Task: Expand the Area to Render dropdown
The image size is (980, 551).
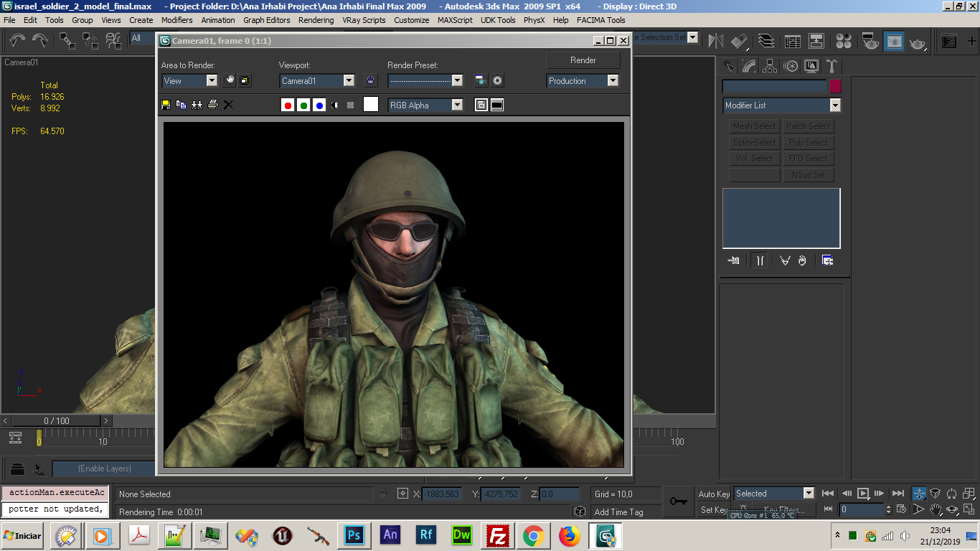Action: (x=212, y=81)
